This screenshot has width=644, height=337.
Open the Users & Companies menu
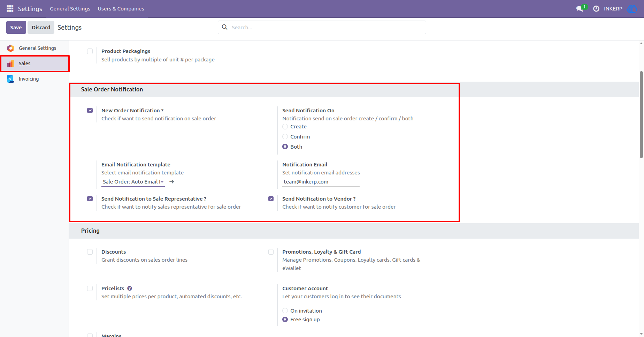point(121,9)
